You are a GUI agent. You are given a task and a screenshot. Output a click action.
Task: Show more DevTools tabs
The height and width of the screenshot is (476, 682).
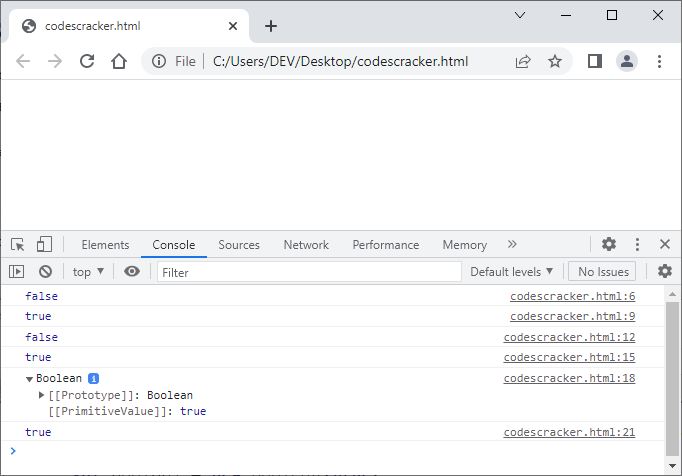click(512, 244)
